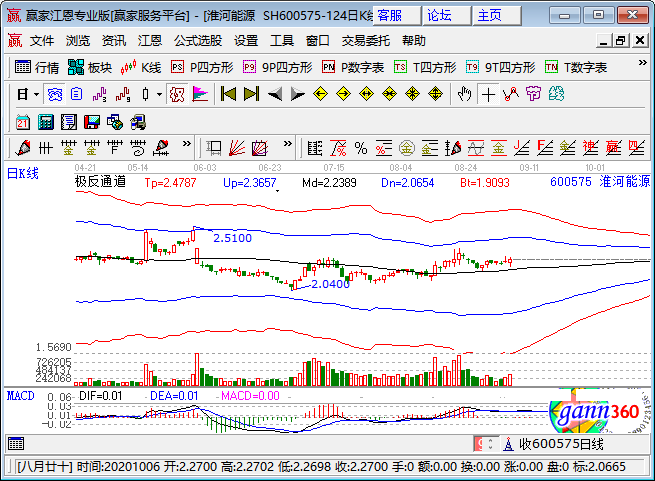Select the red pencil drawing tool
Screen dimensions: 655x481
23,148
